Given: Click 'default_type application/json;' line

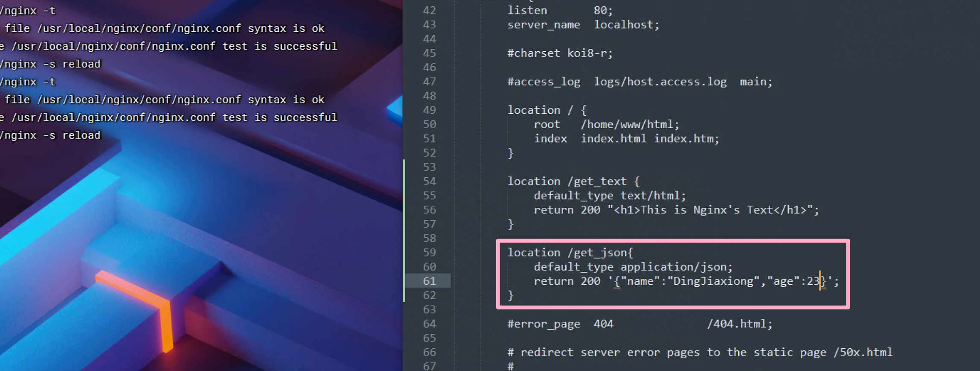Looking at the screenshot, I should point(633,267).
